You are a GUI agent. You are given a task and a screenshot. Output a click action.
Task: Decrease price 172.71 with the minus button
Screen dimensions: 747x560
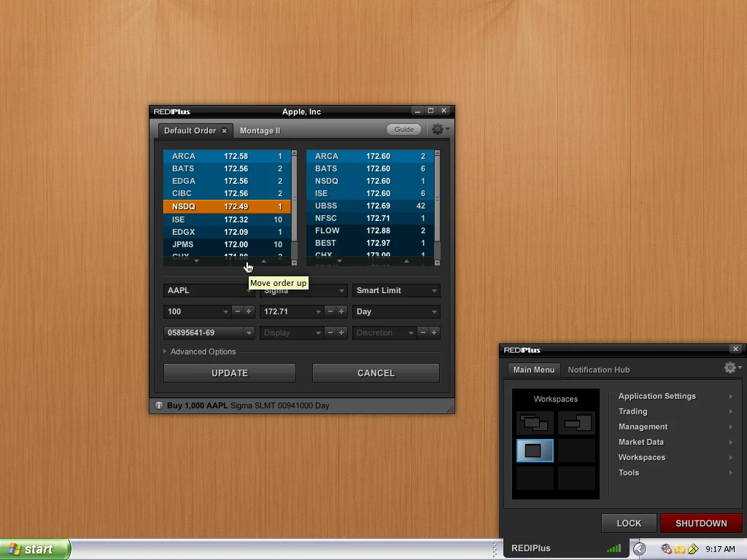pyautogui.click(x=330, y=311)
